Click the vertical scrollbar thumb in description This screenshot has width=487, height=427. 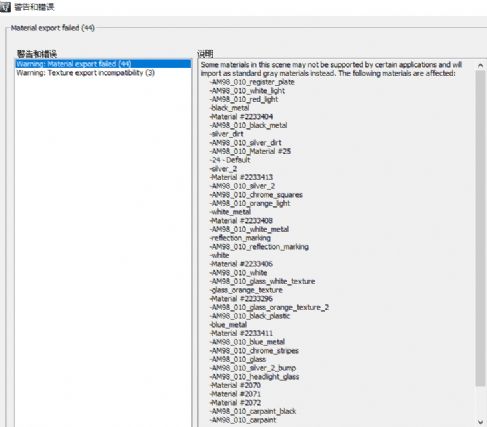tap(480, 228)
